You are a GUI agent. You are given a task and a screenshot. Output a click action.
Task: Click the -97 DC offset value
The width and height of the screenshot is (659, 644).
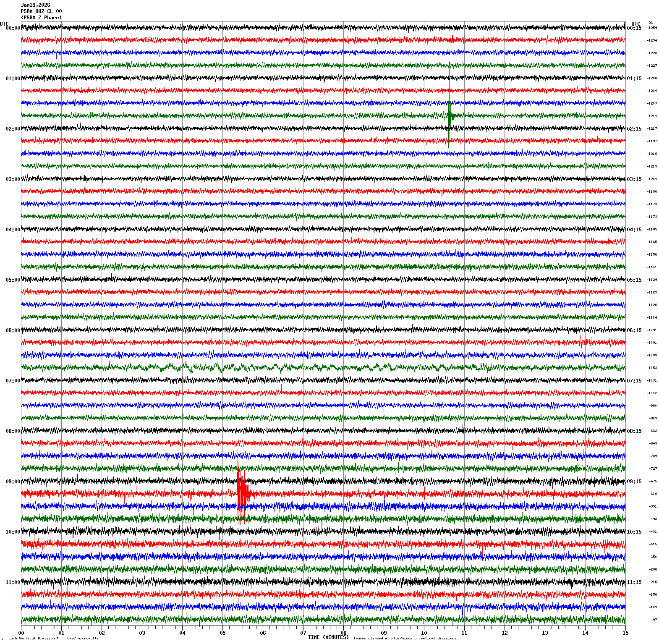[654, 620]
